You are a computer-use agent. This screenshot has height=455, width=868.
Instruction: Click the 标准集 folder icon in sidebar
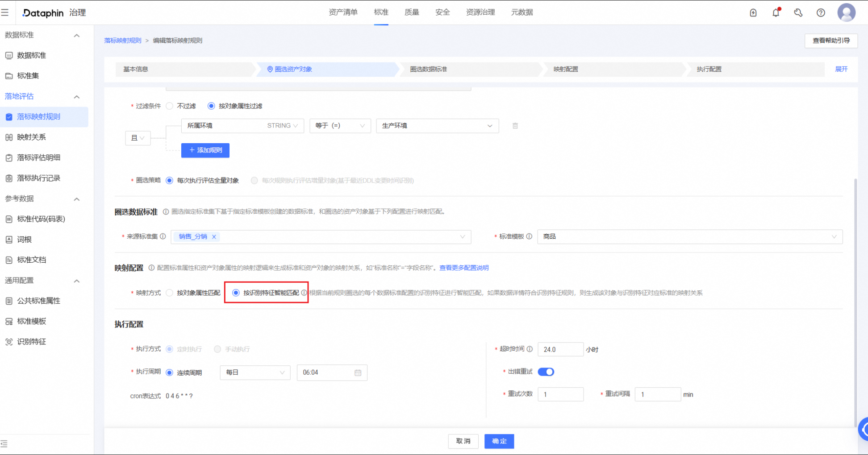point(9,76)
